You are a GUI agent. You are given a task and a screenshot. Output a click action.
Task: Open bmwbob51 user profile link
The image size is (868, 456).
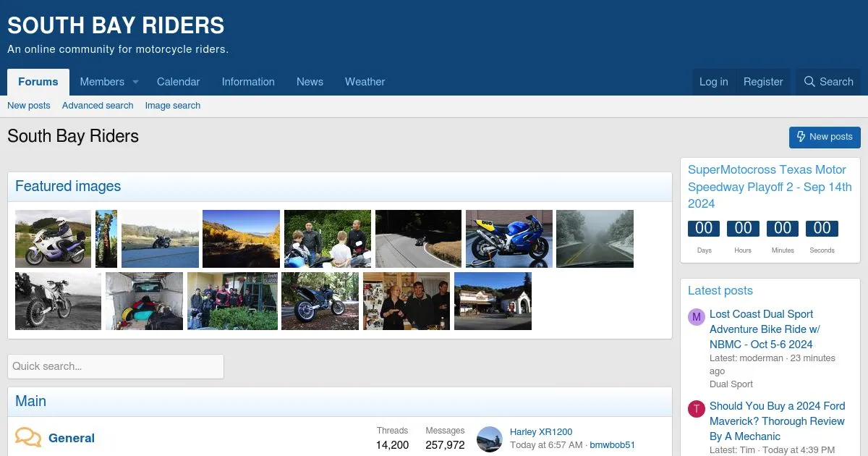(x=612, y=445)
